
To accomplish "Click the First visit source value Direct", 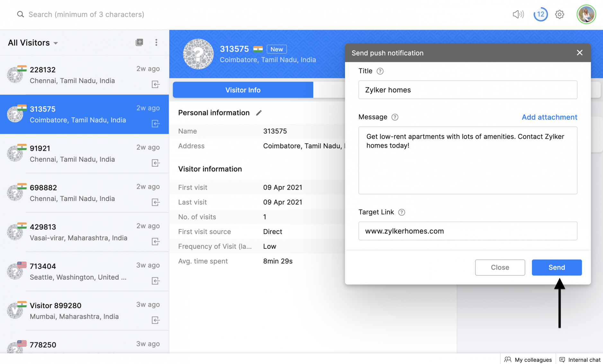I will click(x=273, y=232).
